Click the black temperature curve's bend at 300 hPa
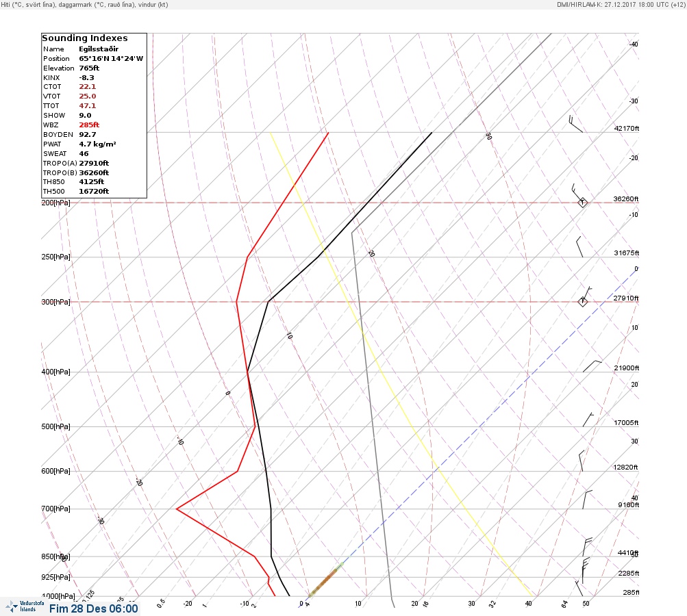Viewport: 687px width, 616px height. (268, 301)
